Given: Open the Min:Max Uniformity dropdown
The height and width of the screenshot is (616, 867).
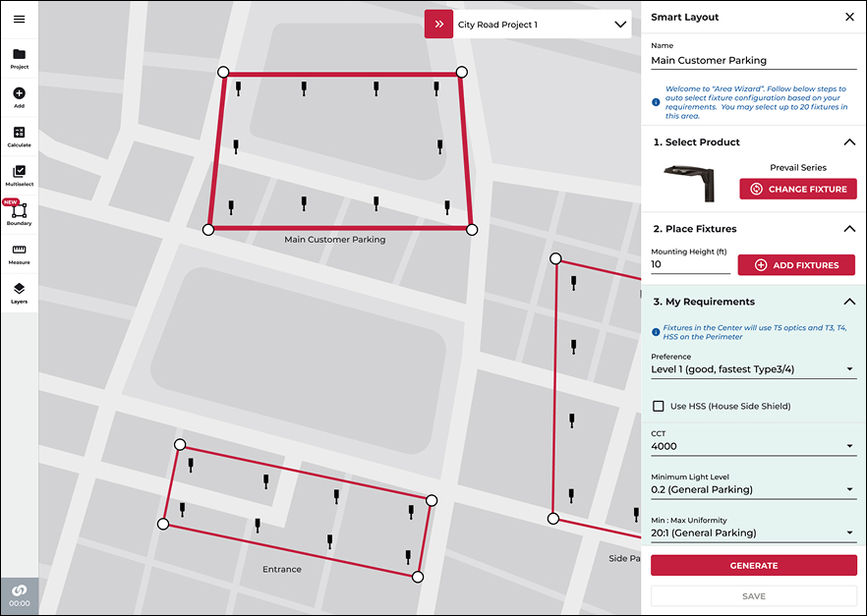Looking at the screenshot, I should (x=754, y=532).
